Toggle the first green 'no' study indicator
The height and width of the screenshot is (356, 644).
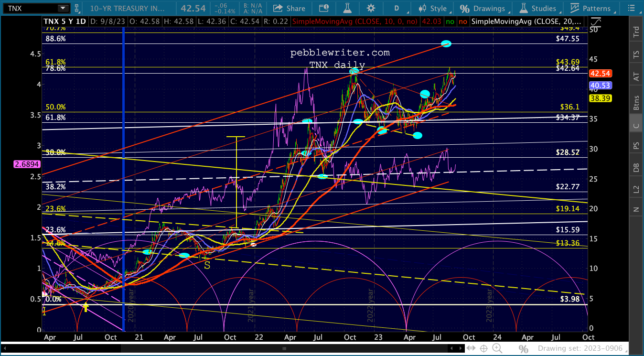point(448,22)
